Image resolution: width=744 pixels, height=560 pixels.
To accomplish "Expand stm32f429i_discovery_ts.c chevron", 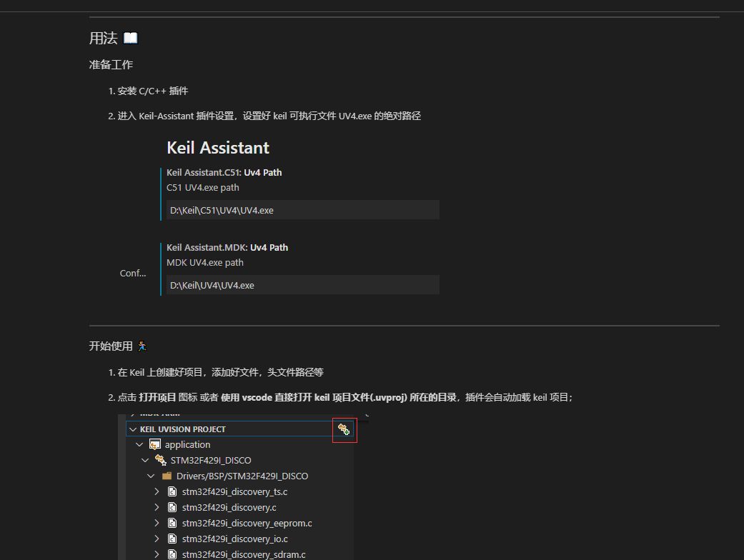I will (x=157, y=491).
